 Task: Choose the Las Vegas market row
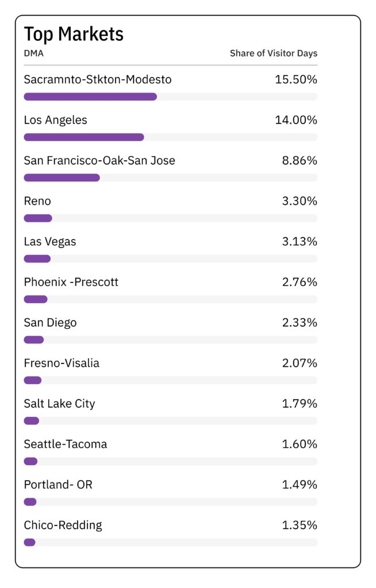pos(171,249)
